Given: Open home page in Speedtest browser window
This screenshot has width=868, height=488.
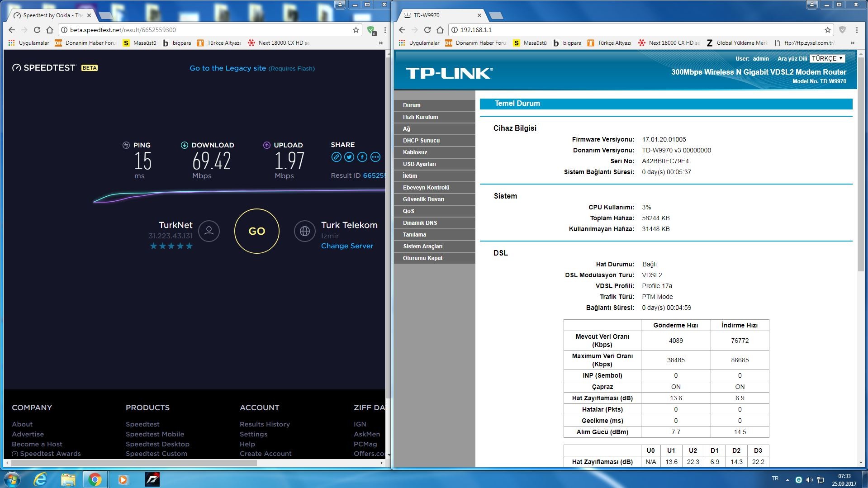Looking at the screenshot, I should tap(50, 30).
